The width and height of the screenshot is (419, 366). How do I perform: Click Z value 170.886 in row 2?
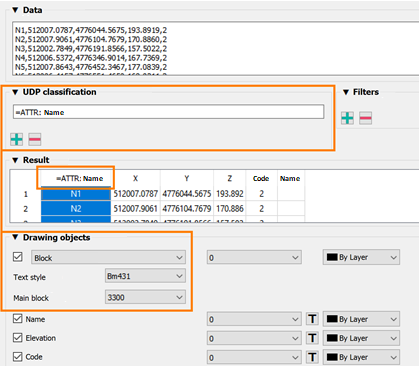point(230,209)
